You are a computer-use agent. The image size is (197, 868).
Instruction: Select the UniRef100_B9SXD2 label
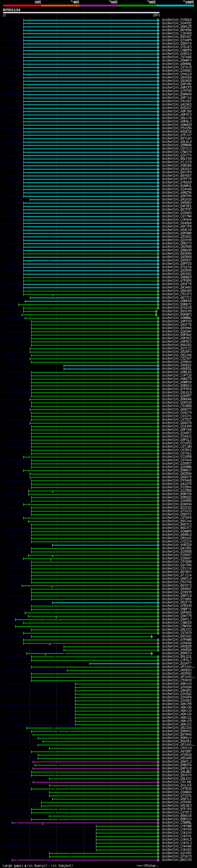(x=177, y=636)
